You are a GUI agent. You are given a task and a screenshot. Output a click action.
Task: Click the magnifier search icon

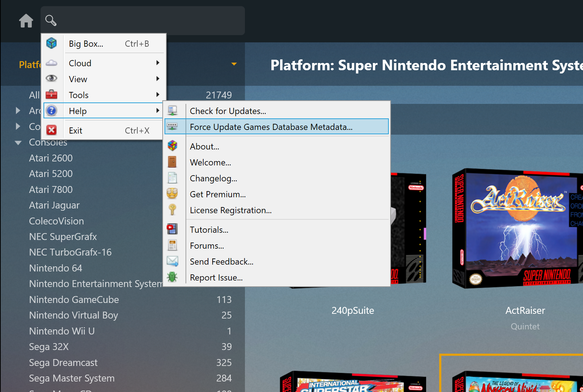coord(51,21)
